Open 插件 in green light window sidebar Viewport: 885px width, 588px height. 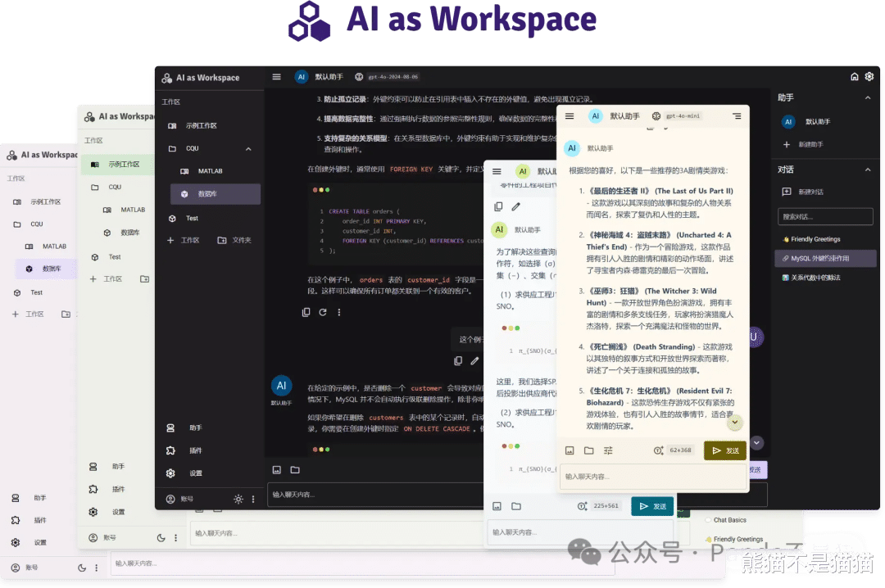click(117, 489)
